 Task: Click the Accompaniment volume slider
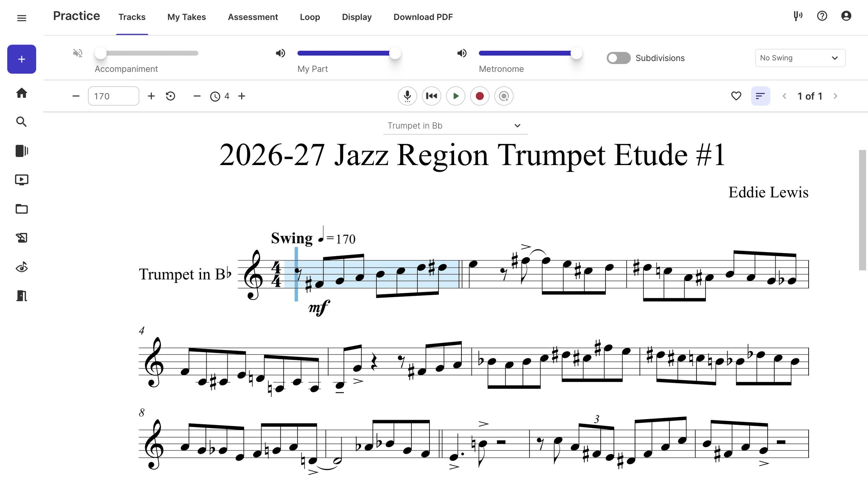tap(147, 53)
